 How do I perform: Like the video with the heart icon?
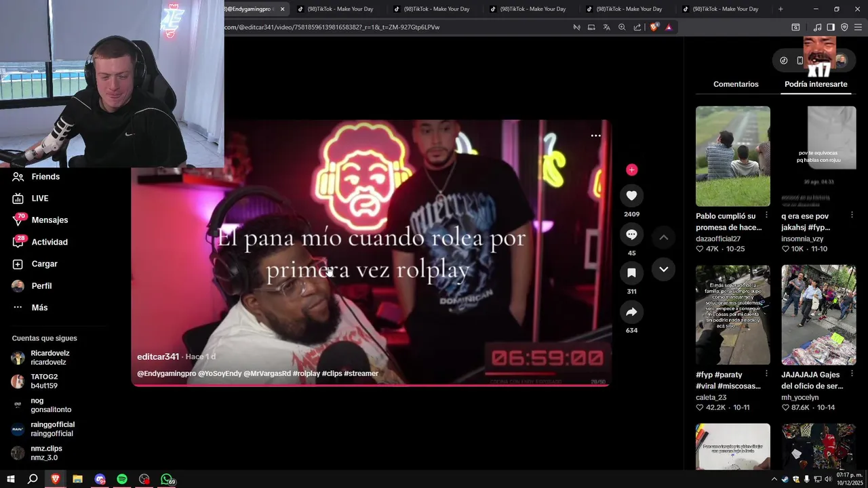[631, 196]
